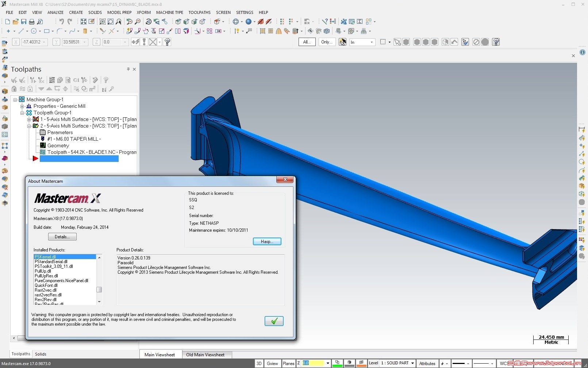Save the file using the floppy icon
Viewport: 588px width, 368px height.
click(x=24, y=22)
